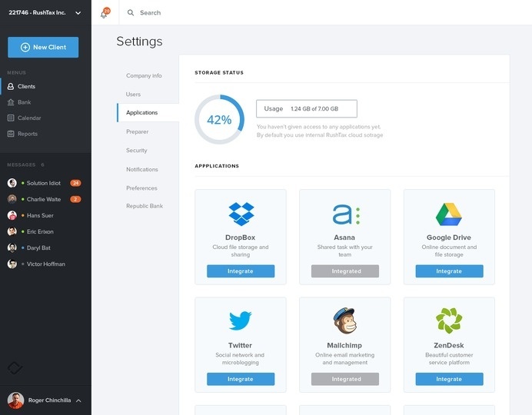Open the Users settings tab
The image size is (532, 415).
133,95
